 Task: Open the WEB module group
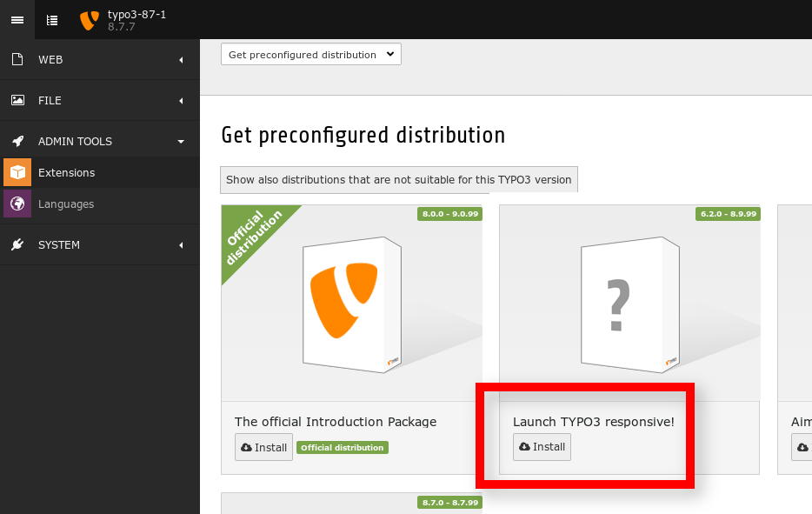point(100,60)
